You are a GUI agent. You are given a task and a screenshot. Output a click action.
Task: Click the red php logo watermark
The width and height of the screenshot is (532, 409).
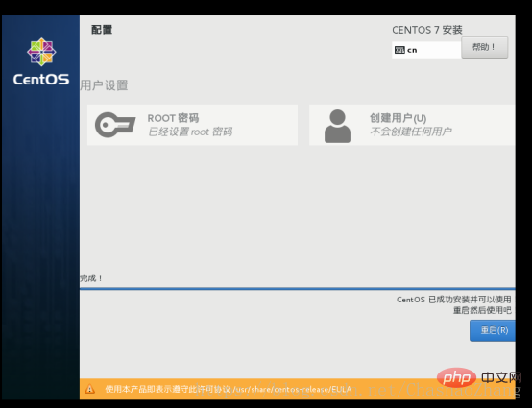456,377
